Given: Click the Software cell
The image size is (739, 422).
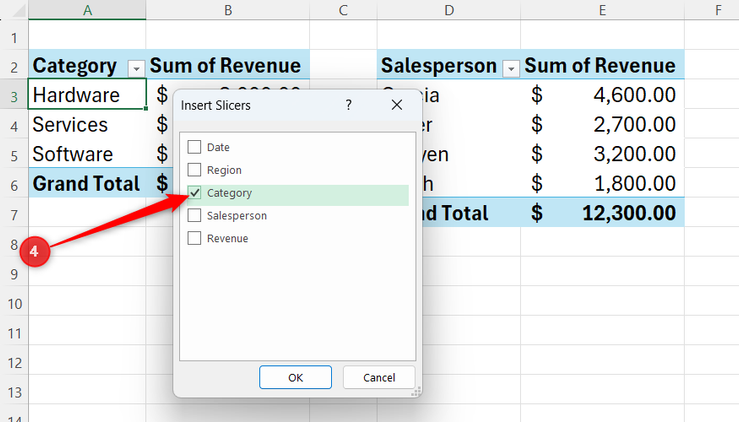Looking at the screenshot, I should (x=87, y=154).
